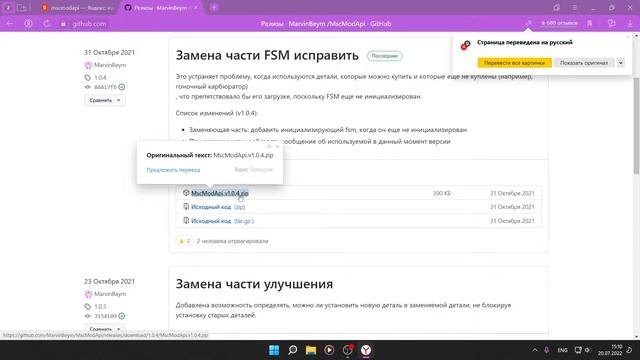Open the tab groups panel icon in tab bar
The height and width of the screenshot is (360, 640).
22,7
